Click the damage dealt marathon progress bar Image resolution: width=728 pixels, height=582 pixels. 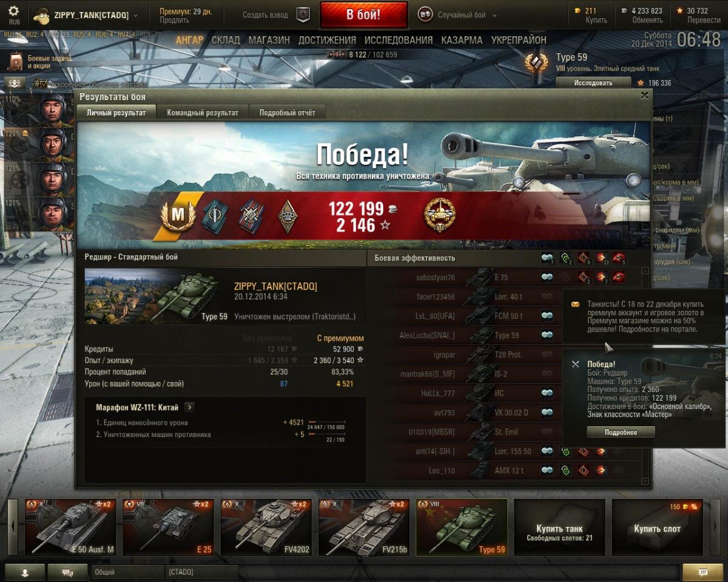[326, 421]
